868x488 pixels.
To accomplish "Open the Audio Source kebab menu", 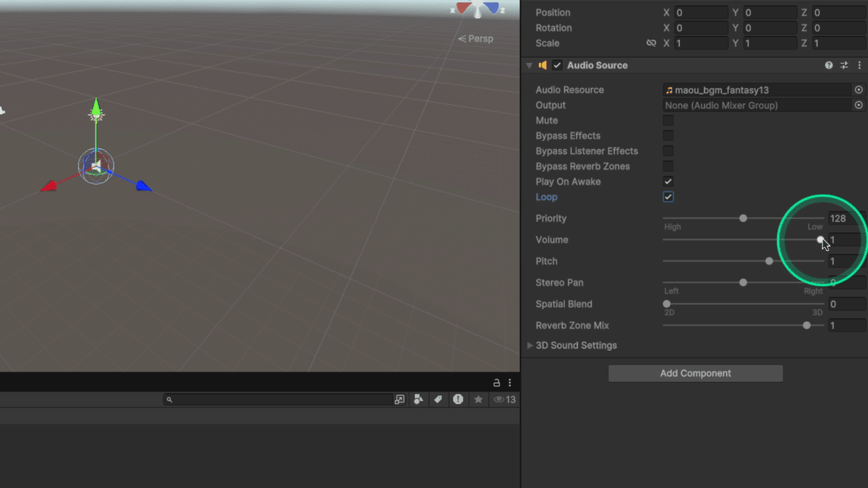I will coord(858,65).
